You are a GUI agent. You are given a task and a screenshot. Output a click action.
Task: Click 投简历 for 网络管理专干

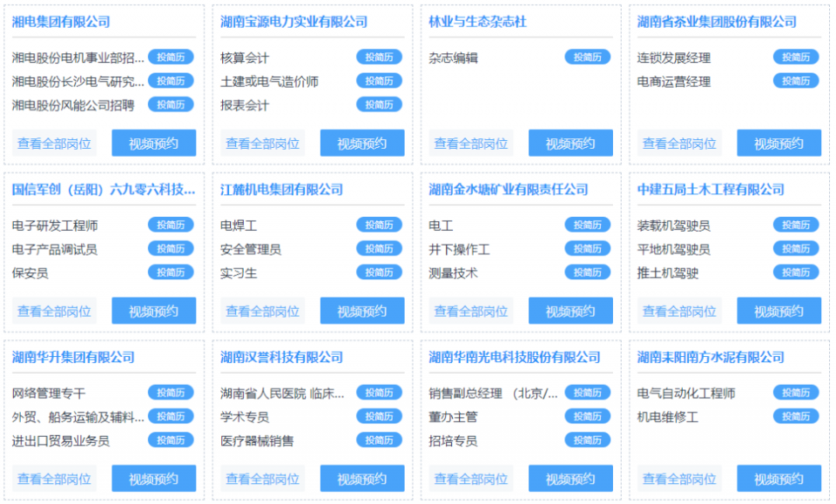click(x=171, y=393)
